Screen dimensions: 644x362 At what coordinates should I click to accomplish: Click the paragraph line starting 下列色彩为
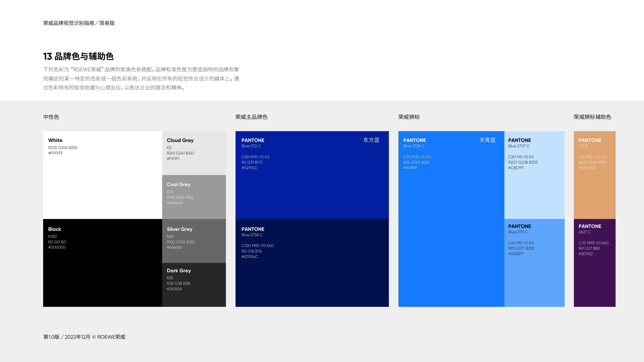(141, 69)
